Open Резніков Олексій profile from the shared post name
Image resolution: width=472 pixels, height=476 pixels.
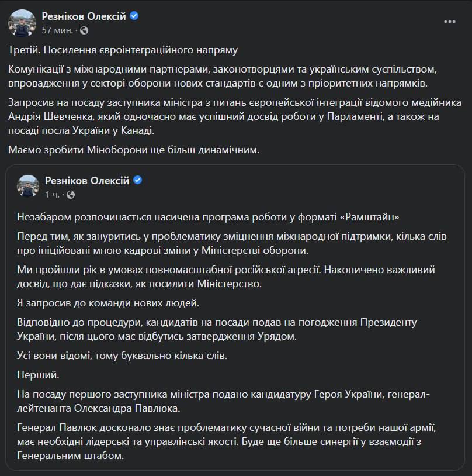[88, 180]
